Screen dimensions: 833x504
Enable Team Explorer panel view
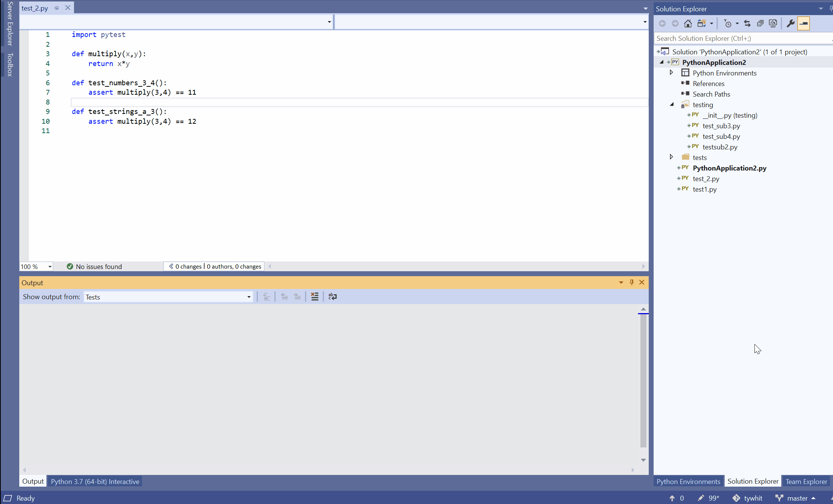click(x=807, y=481)
